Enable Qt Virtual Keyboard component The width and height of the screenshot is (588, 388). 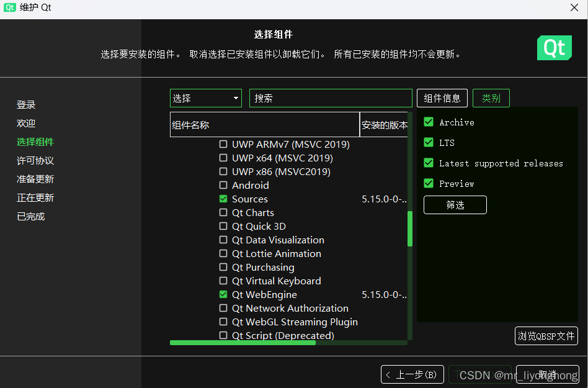pyautogui.click(x=223, y=281)
